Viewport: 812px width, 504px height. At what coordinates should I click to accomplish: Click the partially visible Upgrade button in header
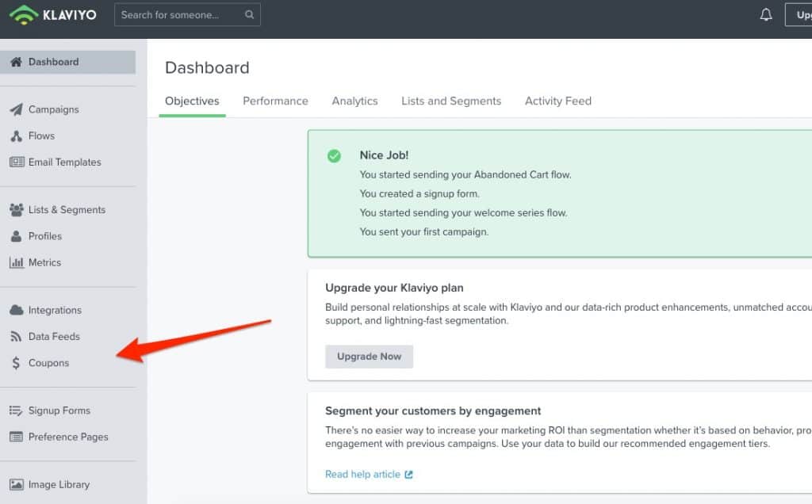tap(799, 14)
